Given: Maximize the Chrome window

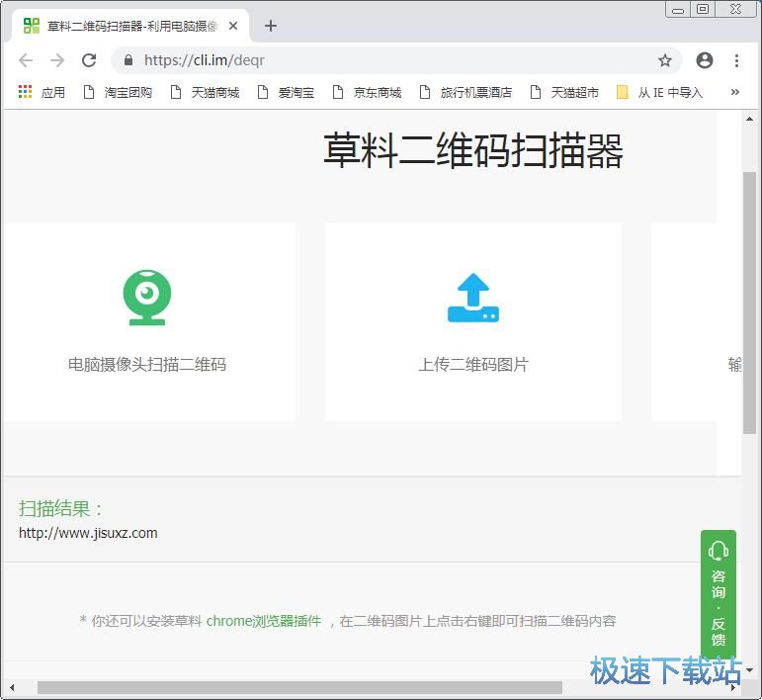Looking at the screenshot, I should pyautogui.click(x=703, y=10).
